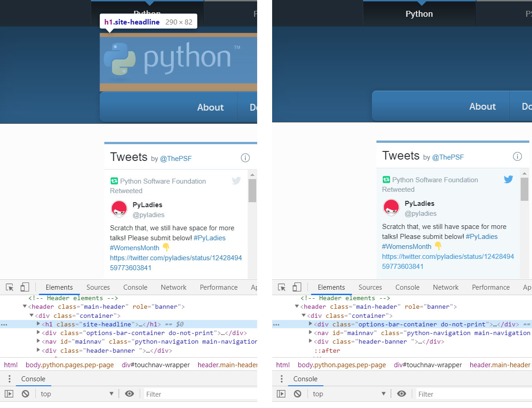Click #PyLadies hashtag in left tweet
The width and height of the screenshot is (532, 408).
tap(210, 238)
